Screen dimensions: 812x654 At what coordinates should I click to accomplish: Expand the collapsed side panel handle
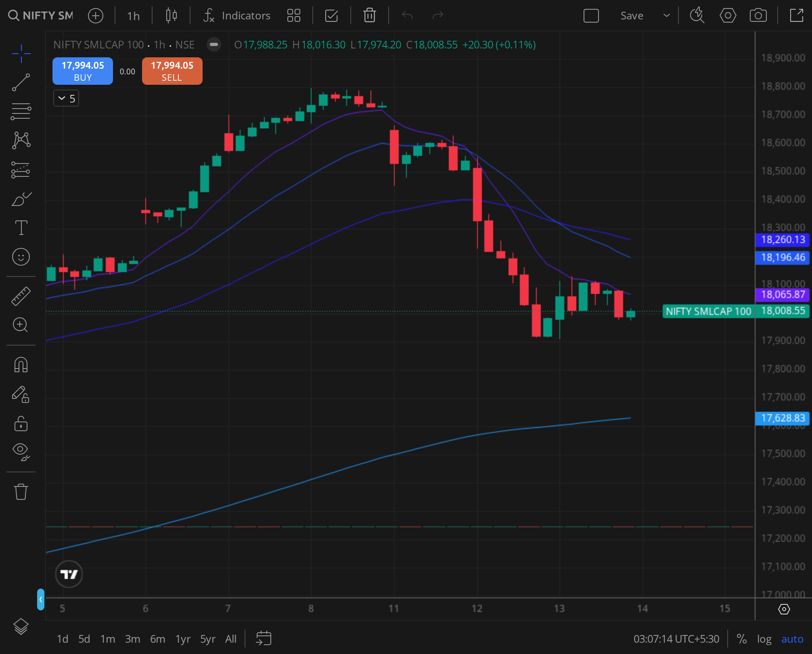[40, 599]
